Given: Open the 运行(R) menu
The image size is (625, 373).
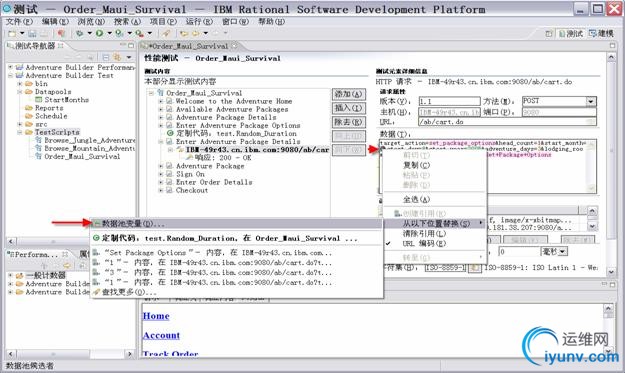Looking at the screenshot, I should coord(199,22).
